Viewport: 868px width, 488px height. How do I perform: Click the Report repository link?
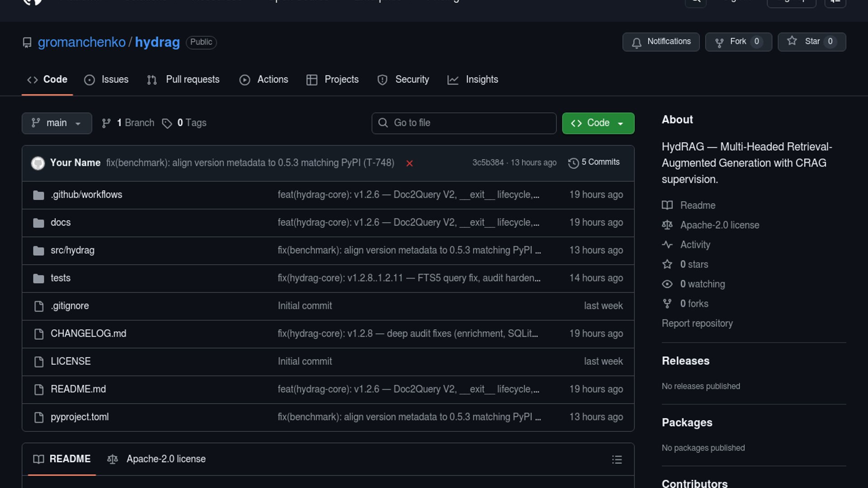[x=697, y=324]
